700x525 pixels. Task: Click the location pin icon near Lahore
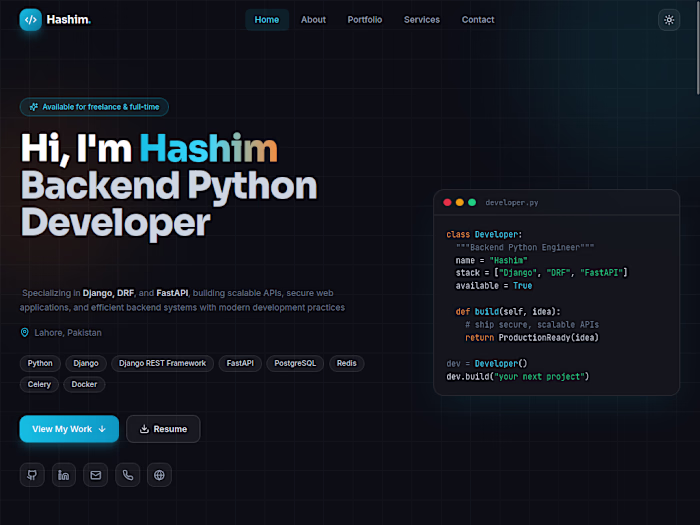click(25, 333)
